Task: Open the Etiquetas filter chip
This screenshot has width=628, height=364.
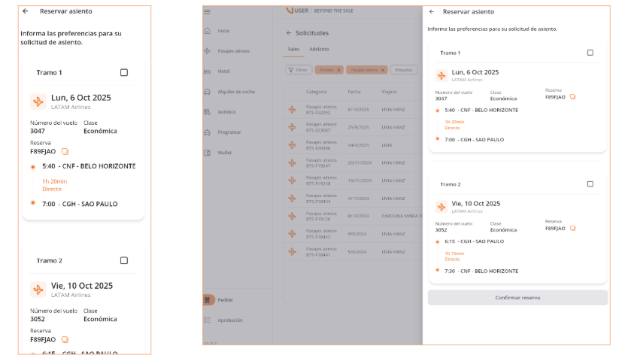Action: coord(404,70)
